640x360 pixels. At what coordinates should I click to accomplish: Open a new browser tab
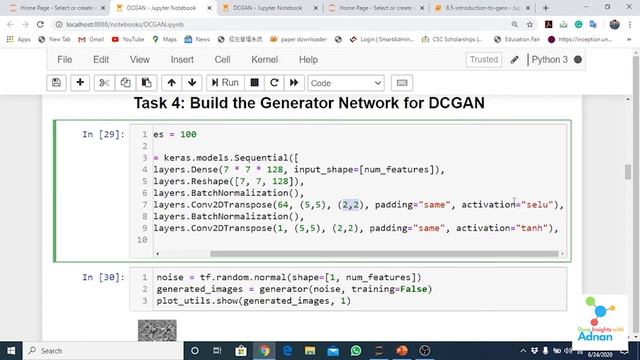(545, 8)
